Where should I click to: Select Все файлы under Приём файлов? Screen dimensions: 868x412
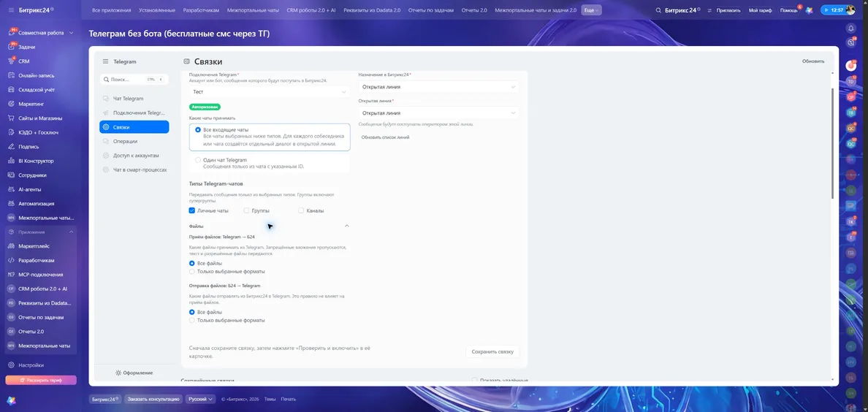[192, 264]
